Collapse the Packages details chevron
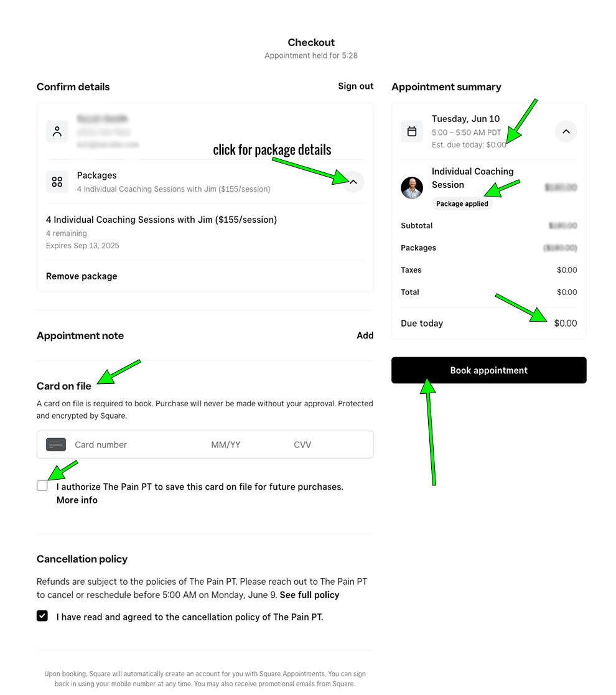This screenshot has width=616, height=695. [x=353, y=182]
